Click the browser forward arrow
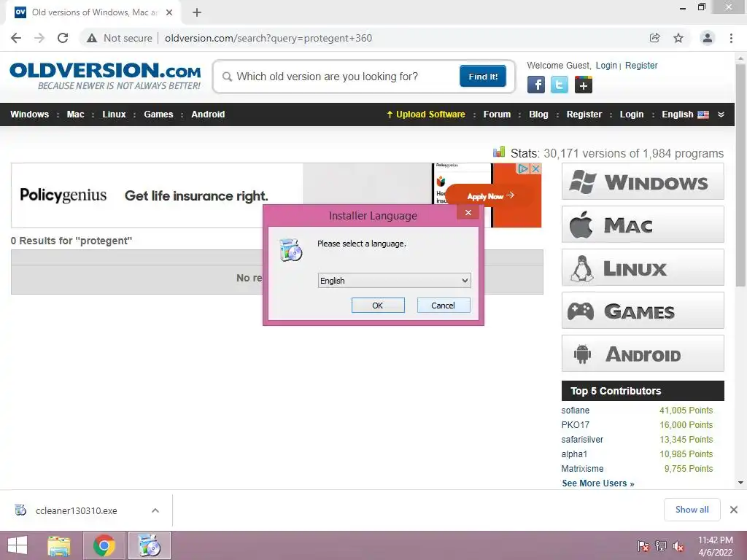747x560 pixels. coord(39,38)
